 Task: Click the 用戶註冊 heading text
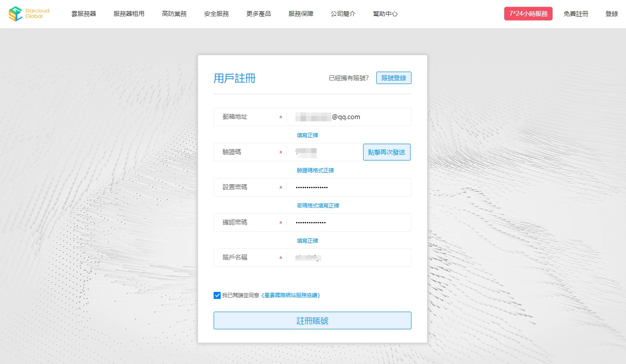(x=235, y=78)
